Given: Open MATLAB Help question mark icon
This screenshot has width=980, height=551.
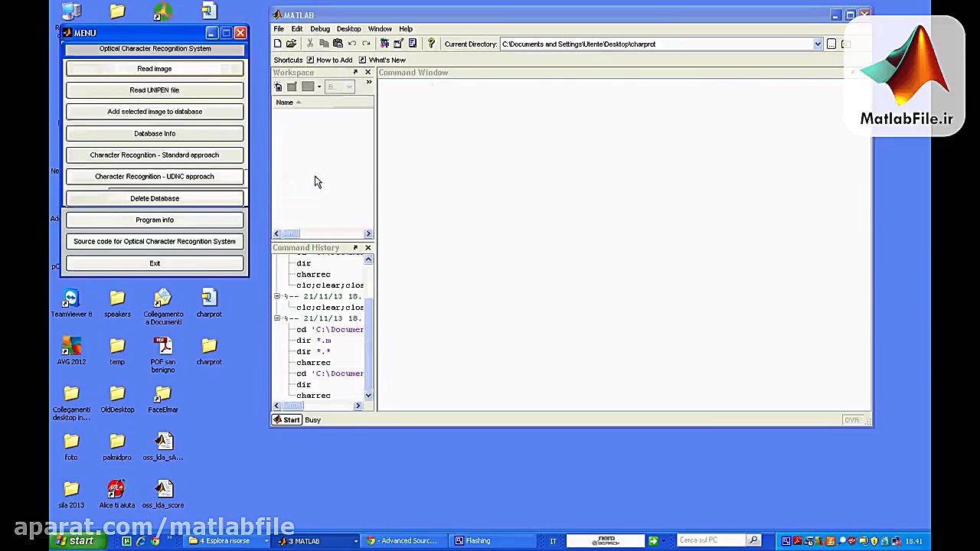Looking at the screenshot, I should pos(431,44).
